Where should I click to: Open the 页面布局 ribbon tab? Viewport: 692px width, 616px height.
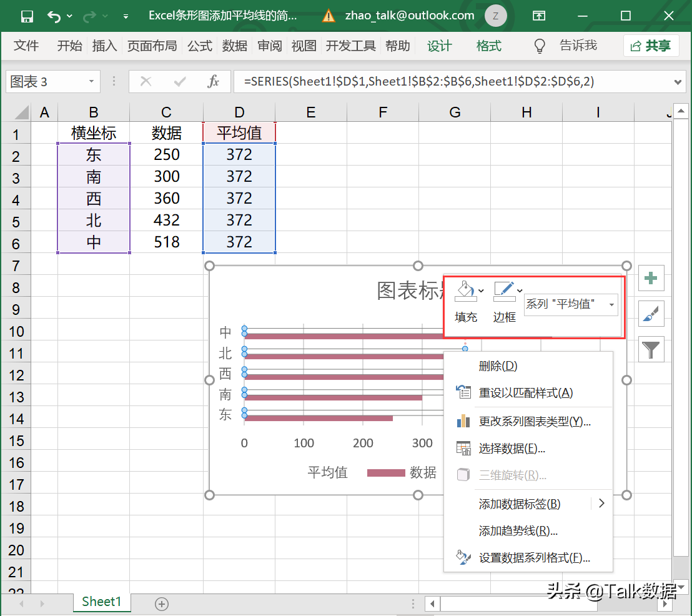point(152,46)
